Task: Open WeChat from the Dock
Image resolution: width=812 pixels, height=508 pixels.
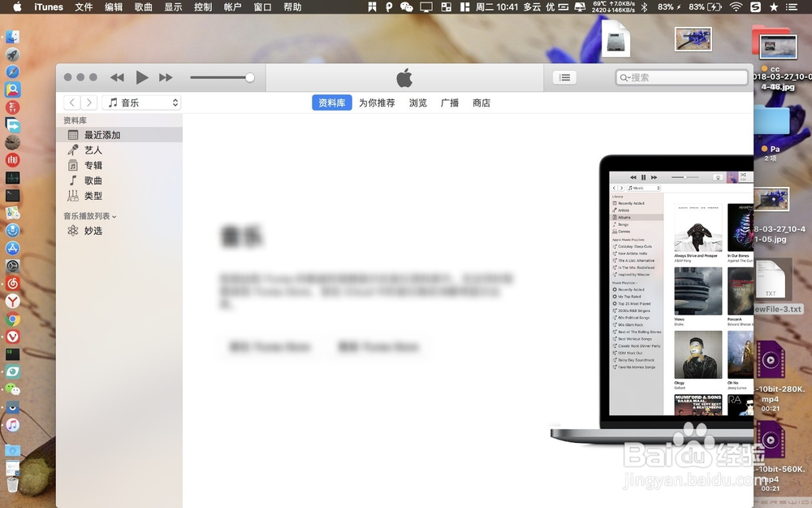Action: 12,390
